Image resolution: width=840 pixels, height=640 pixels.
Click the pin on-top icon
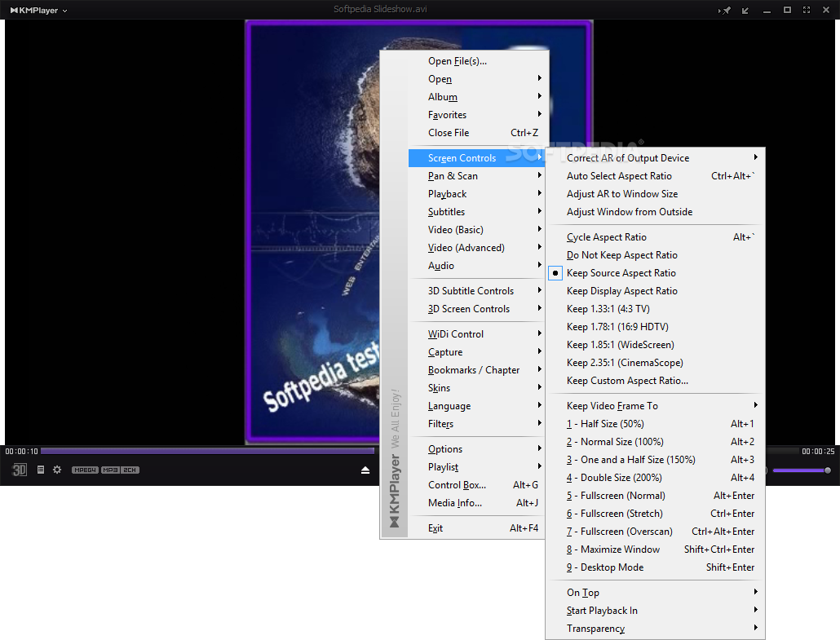click(725, 10)
